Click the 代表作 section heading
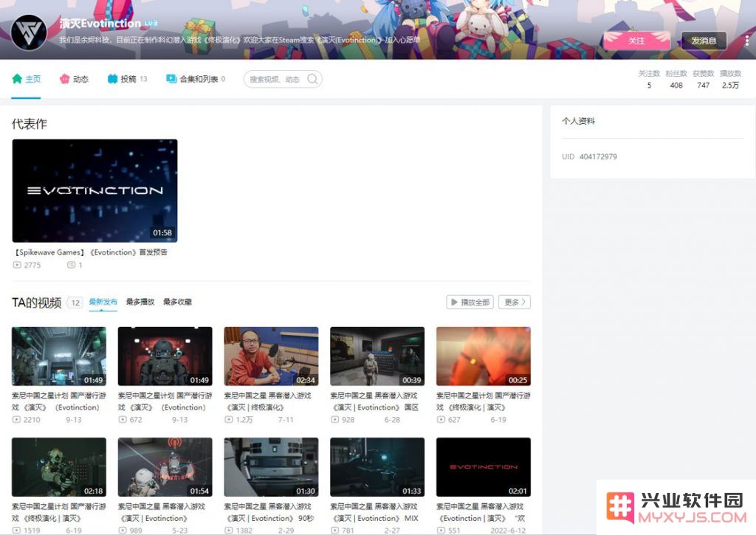This screenshot has width=756, height=535. [x=30, y=124]
